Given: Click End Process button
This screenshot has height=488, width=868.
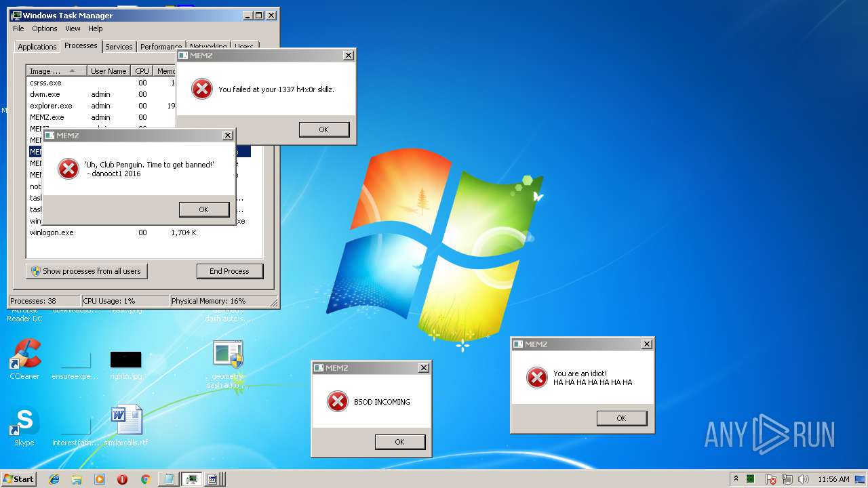Looking at the screenshot, I should click(229, 271).
